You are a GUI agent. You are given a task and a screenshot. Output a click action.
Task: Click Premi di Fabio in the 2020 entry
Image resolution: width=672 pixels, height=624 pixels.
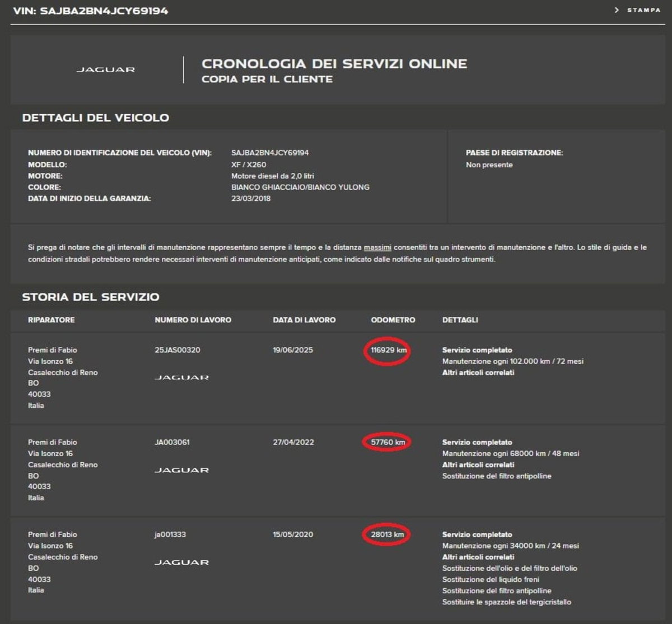pyautogui.click(x=53, y=535)
